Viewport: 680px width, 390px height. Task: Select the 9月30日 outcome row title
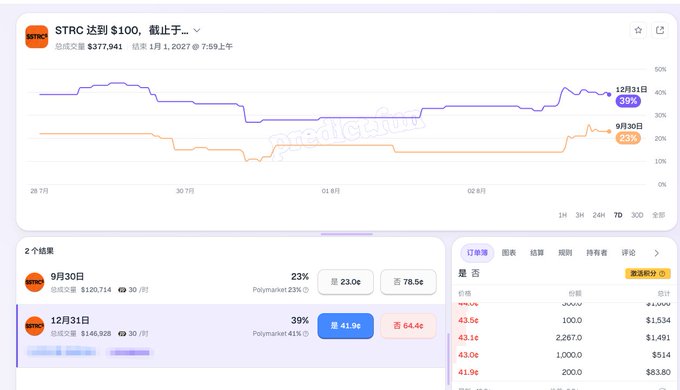tap(67, 276)
